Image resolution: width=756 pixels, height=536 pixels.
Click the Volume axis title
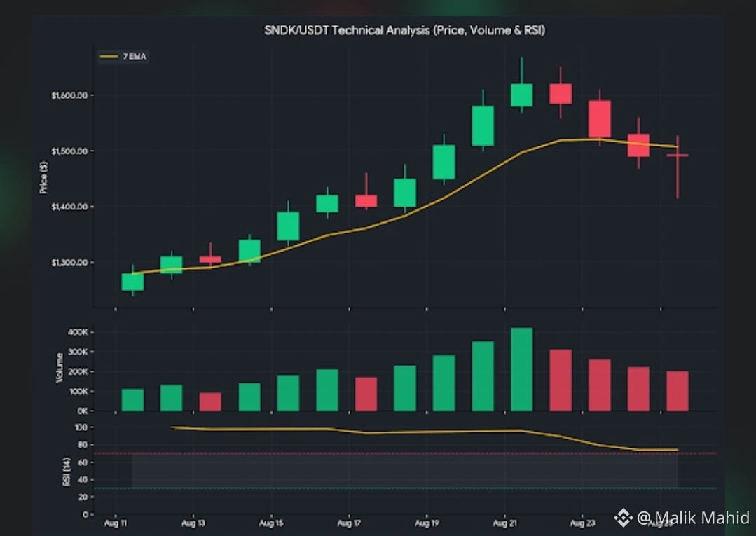coord(60,368)
